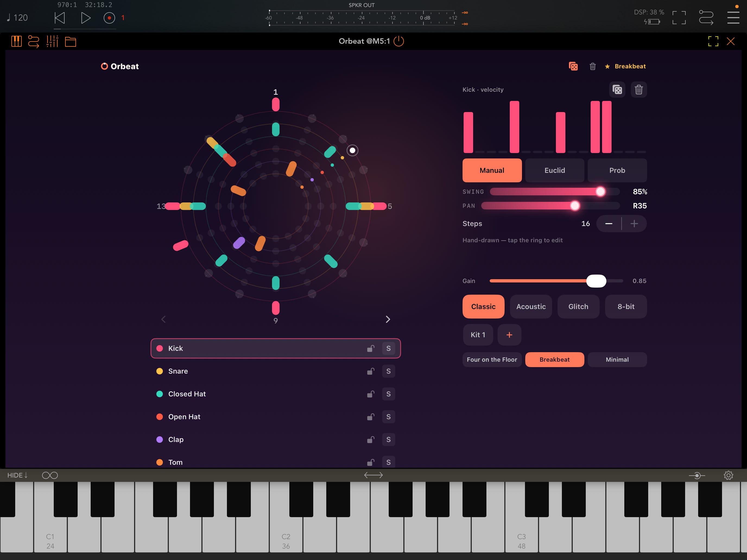Toggle the Orbeat plugin power button

coord(399,41)
